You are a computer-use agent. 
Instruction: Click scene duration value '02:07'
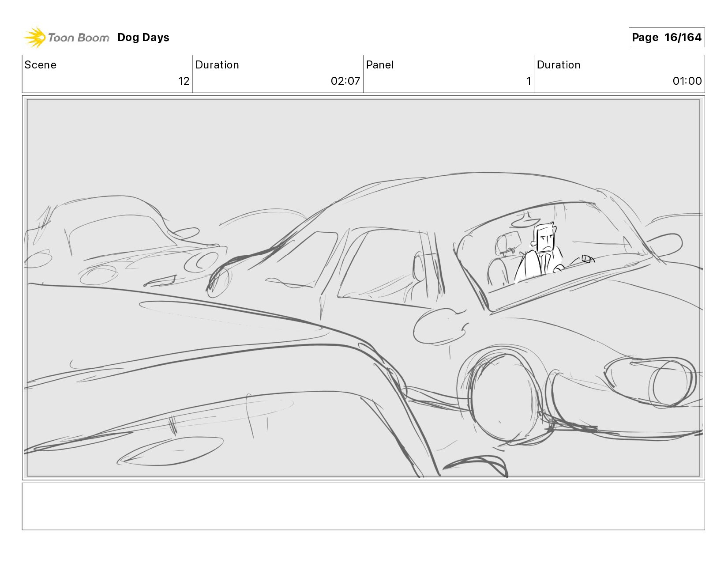[x=345, y=81]
